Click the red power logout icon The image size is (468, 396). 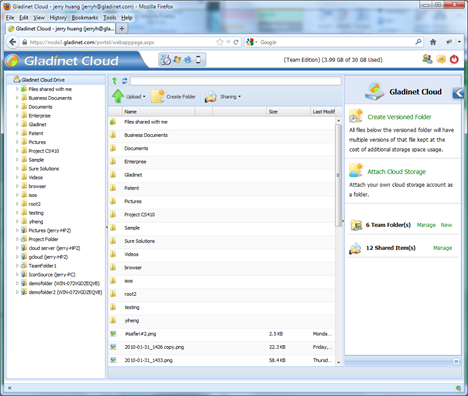point(454,60)
